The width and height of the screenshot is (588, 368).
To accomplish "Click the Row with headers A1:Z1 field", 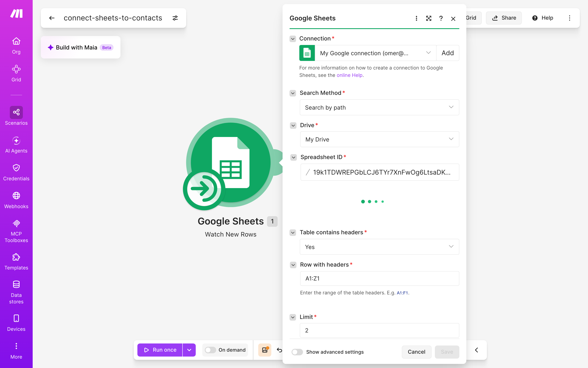I will (380, 278).
